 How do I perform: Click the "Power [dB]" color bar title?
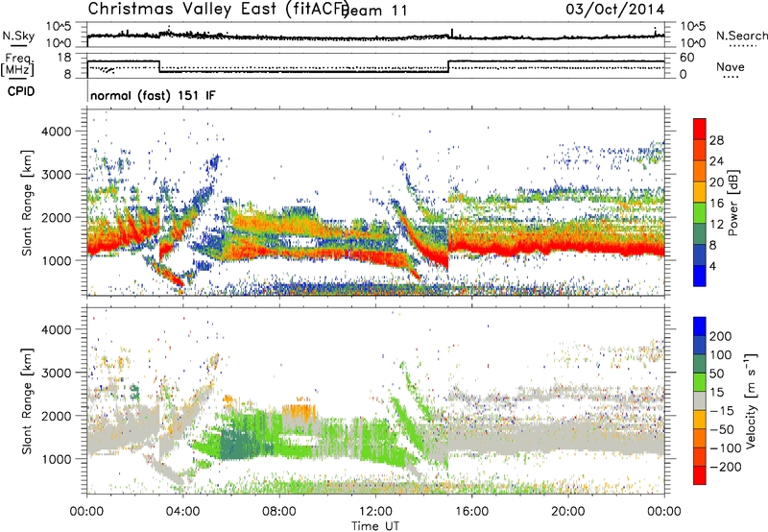(733, 203)
